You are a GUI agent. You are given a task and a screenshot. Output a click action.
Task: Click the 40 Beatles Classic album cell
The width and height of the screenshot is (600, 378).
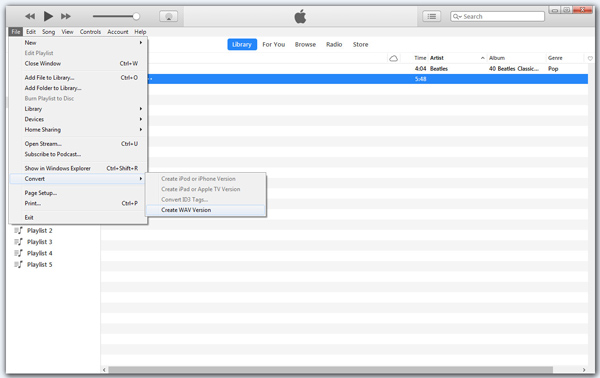[514, 69]
